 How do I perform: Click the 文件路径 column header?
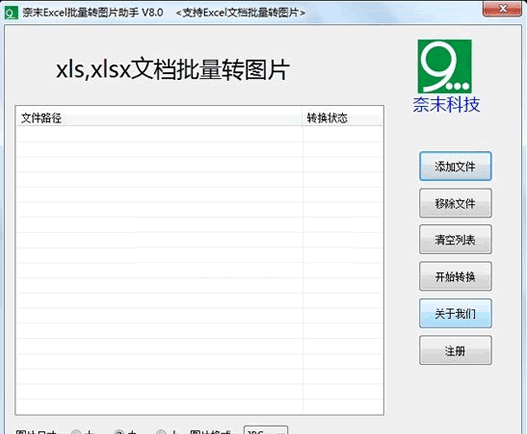pyautogui.click(x=160, y=118)
